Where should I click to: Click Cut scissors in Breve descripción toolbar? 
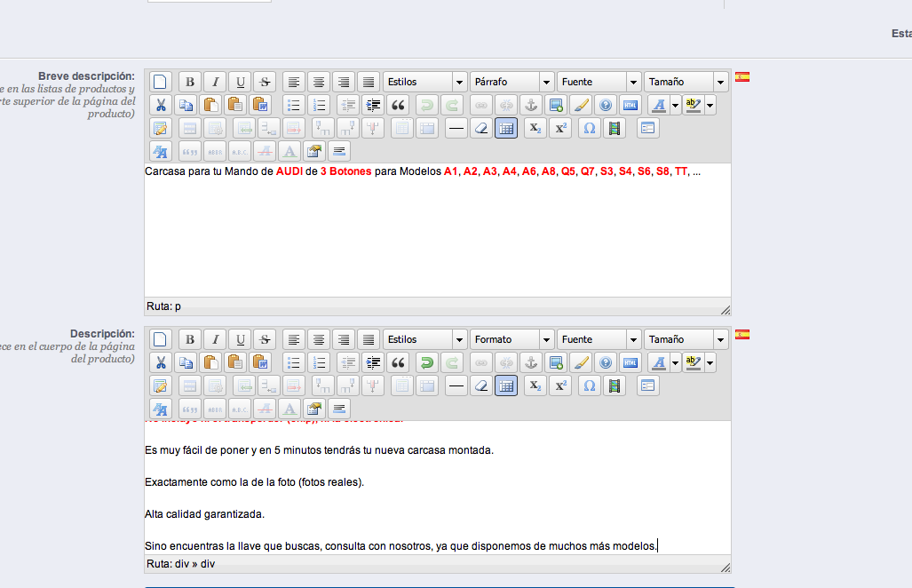click(161, 106)
